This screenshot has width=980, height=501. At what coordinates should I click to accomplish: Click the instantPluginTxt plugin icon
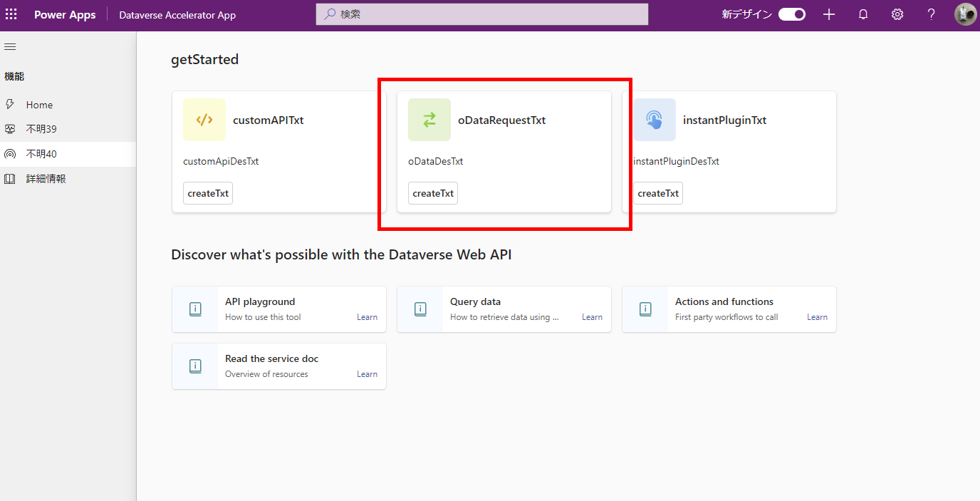(x=654, y=119)
